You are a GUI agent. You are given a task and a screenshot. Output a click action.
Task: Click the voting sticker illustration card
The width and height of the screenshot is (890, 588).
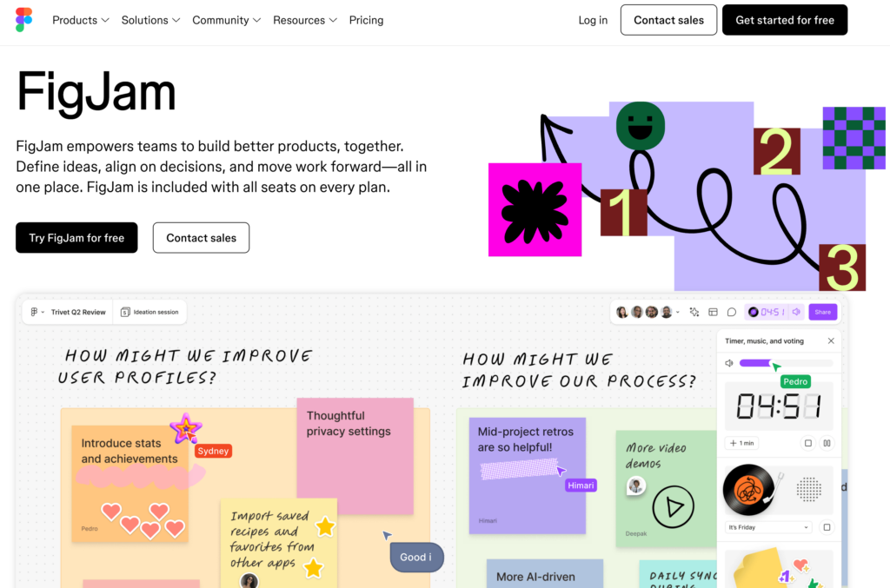pyautogui.click(x=779, y=569)
